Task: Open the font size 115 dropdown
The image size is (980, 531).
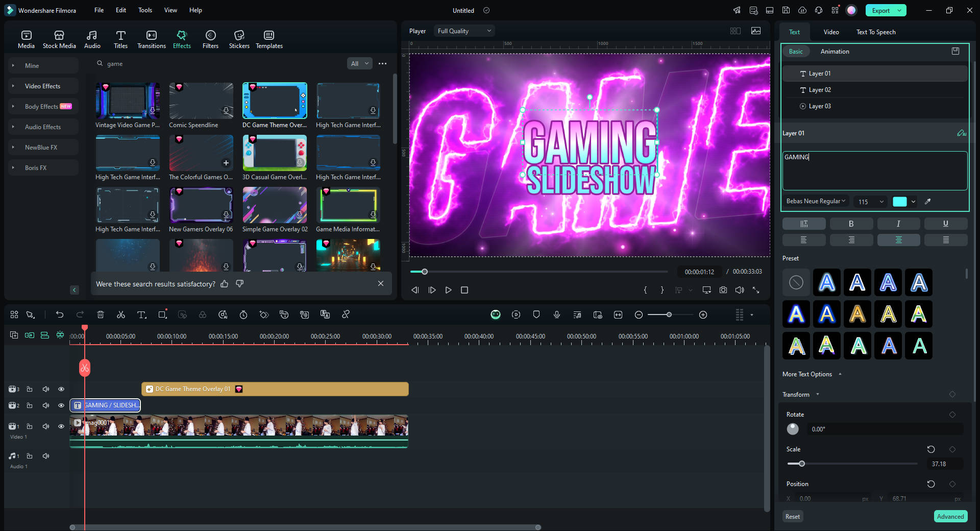Action: pos(871,202)
